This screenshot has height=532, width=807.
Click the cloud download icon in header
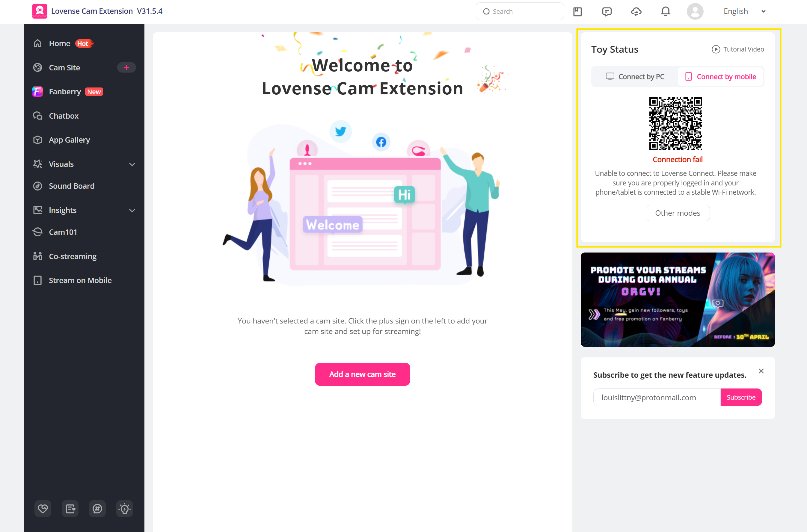[636, 12]
